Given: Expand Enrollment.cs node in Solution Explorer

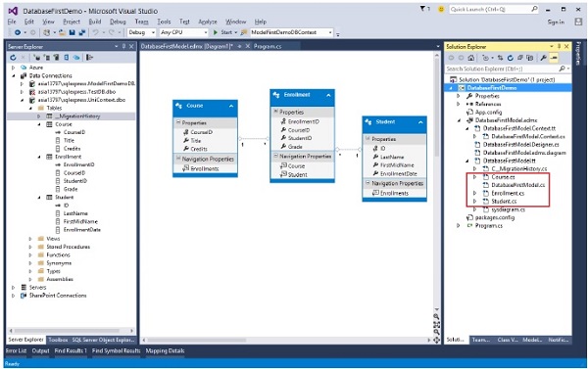Looking at the screenshot, I should click(475, 193).
